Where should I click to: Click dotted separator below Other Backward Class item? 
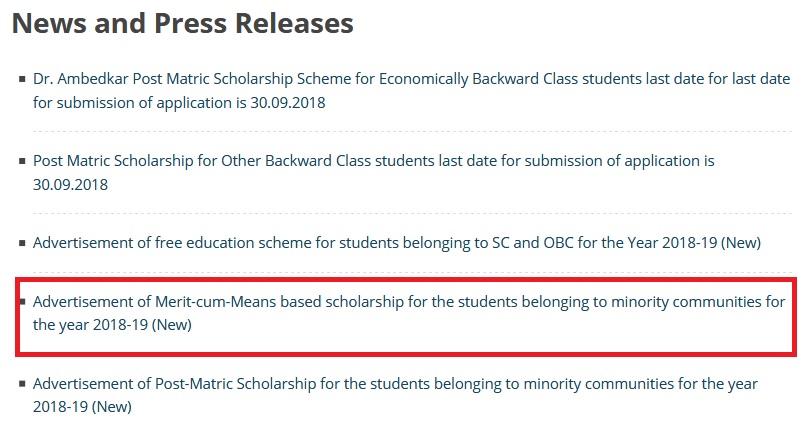click(x=400, y=213)
